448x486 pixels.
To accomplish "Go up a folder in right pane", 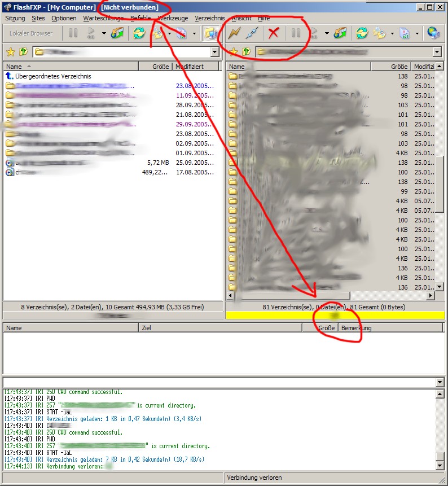I will 245,52.
